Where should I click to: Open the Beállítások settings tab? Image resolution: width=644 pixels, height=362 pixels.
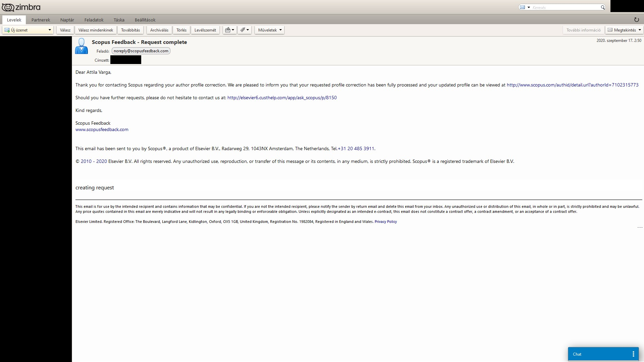(145, 20)
